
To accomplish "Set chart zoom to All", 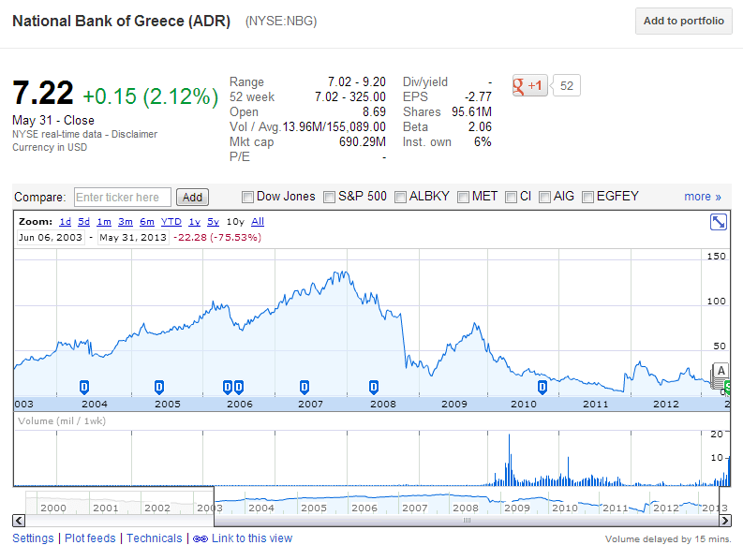I will pos(258,222).
